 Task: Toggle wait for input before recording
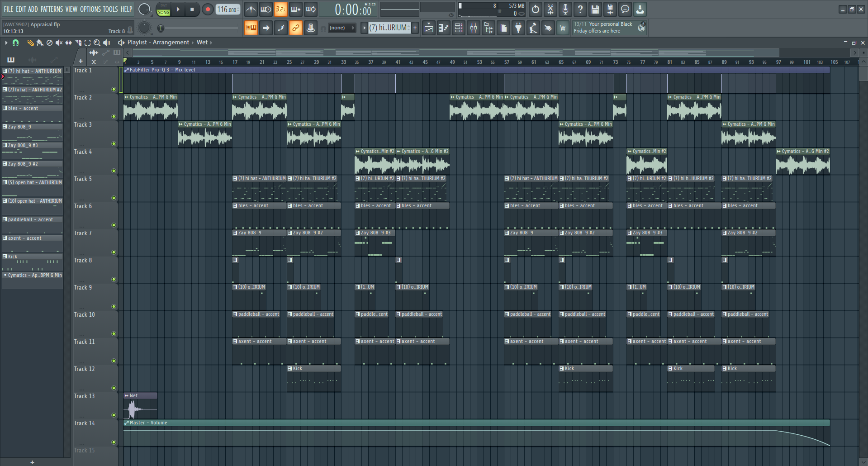(266, 9)
